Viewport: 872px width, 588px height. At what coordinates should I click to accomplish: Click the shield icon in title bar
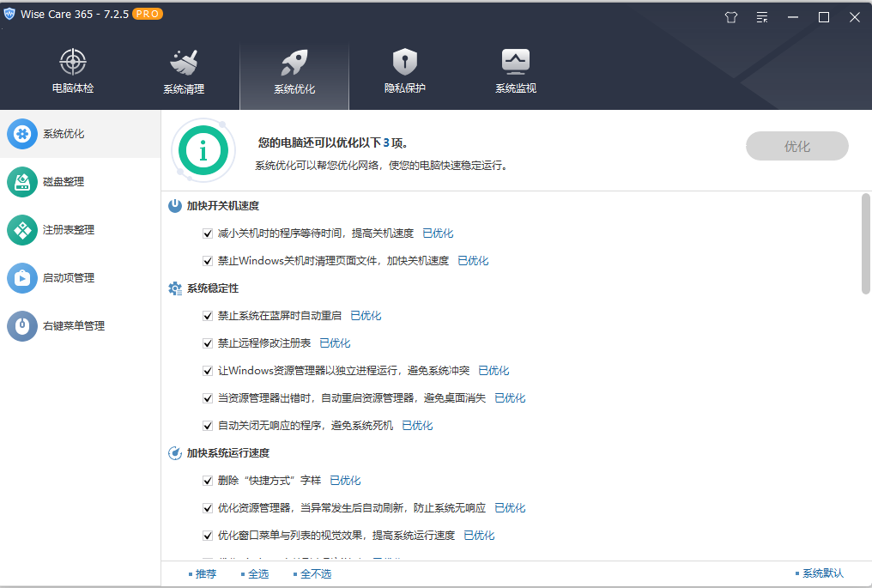730,16
